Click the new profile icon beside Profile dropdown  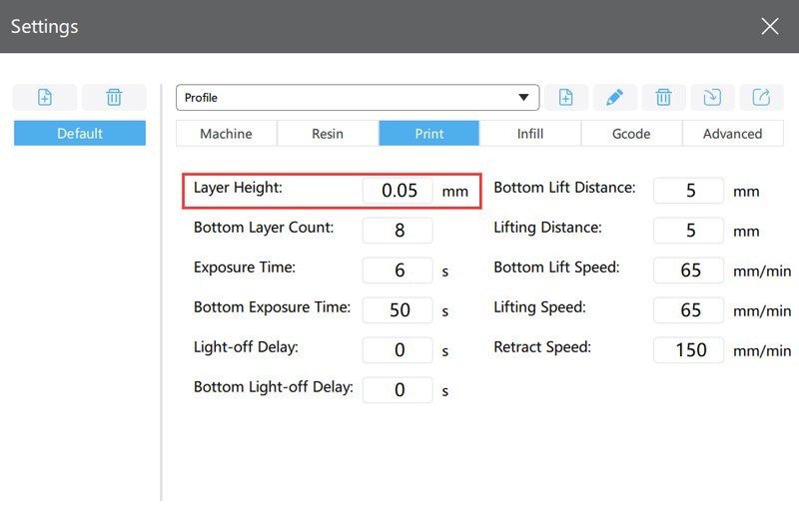click(565, 97)
